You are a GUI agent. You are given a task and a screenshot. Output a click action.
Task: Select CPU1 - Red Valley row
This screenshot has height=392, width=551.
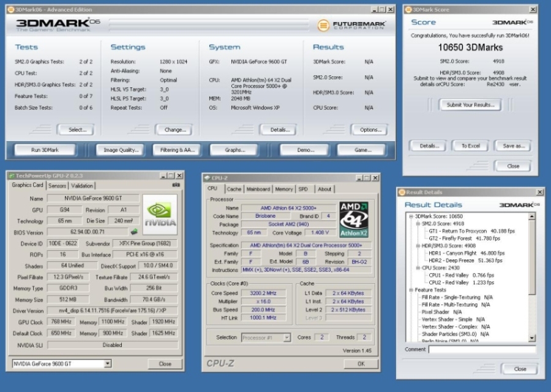[x=461, y=275]
